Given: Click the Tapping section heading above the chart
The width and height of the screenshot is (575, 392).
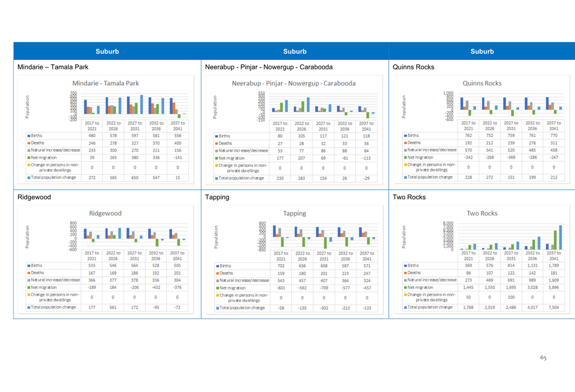Looking at the screenshot, I should pos(217,197).
